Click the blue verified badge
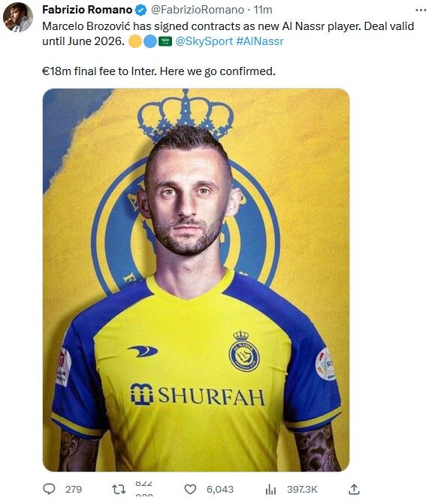The width and height of the screenshot is (435, 504). coord(140,11)
